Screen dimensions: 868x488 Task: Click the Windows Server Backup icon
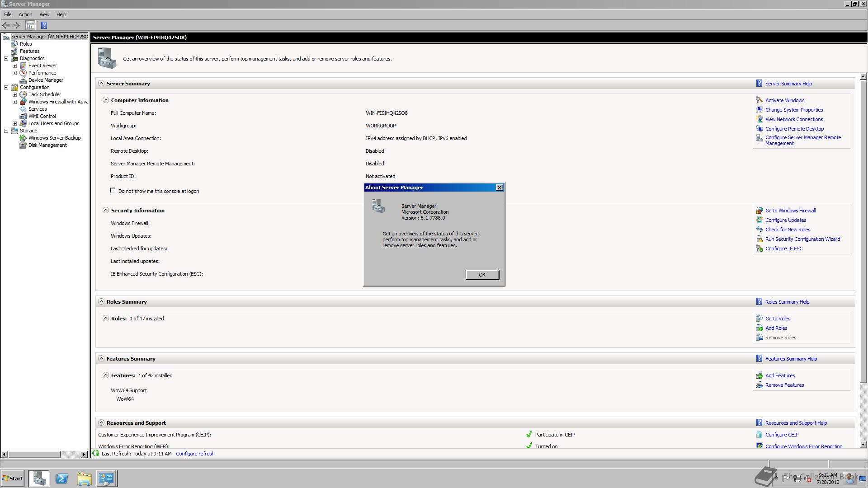[x=23, y=138]
